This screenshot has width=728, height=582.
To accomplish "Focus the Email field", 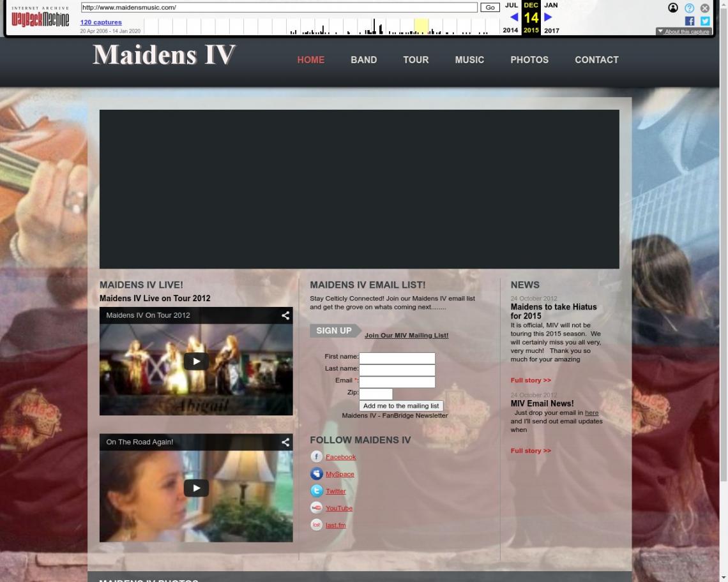I will pyautogui.click(x=397, y=382).
